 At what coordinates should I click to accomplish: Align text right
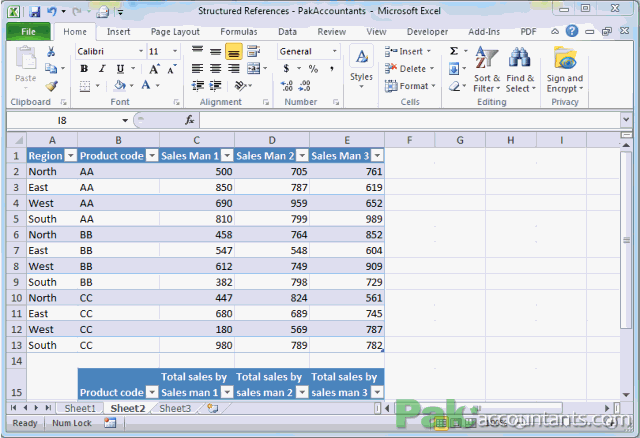pos(233,69)
